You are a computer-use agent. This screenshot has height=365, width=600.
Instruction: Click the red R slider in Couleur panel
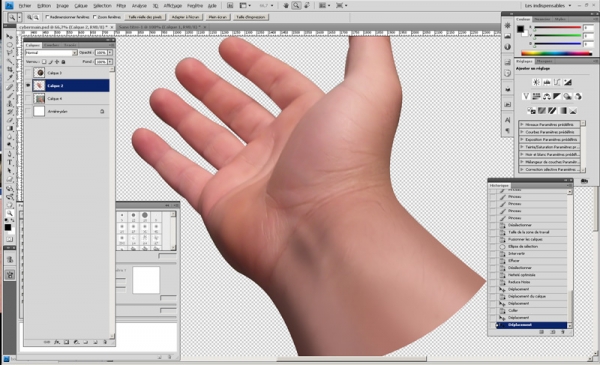(x=558, y=28)
